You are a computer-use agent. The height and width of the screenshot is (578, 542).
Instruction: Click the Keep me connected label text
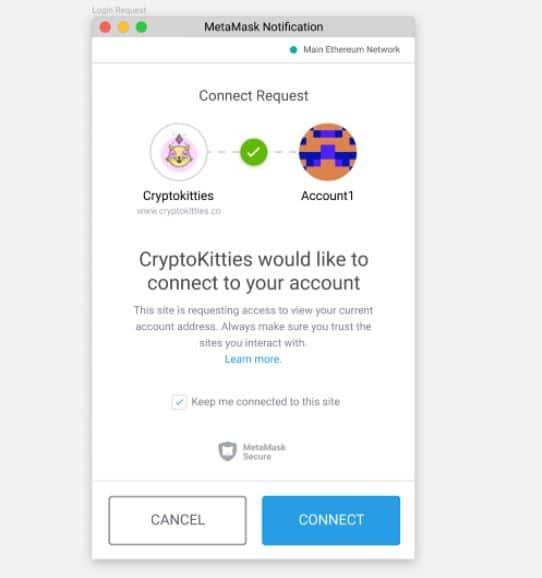[265, 402]
